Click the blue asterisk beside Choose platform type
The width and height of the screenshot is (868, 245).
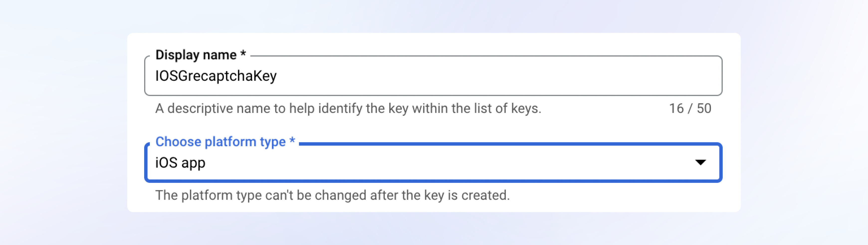coord(292,141)
